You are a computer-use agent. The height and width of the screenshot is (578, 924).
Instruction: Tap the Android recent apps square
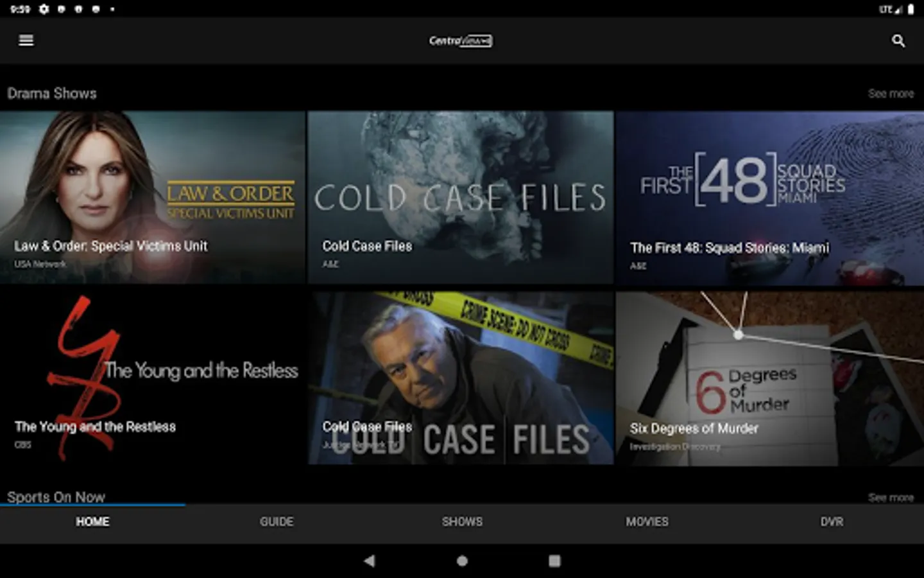point(554,561)
